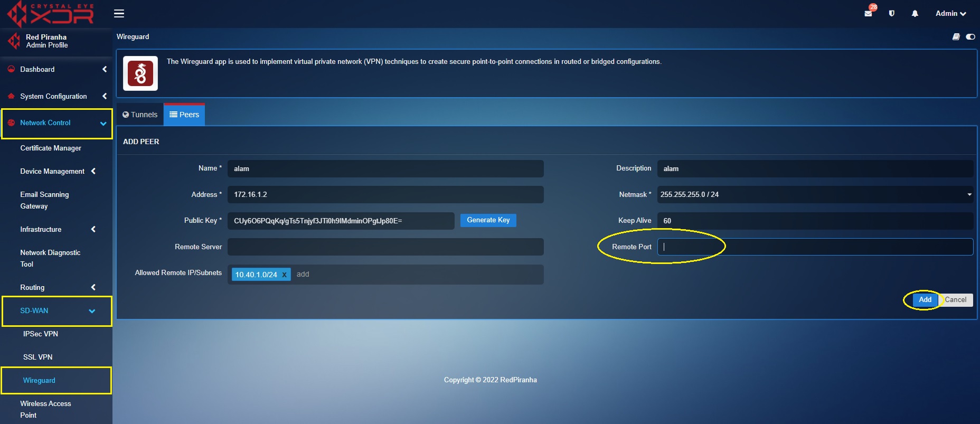Click the Generate Key button
This screenshot has width=980, height=424.
(488, 220)
